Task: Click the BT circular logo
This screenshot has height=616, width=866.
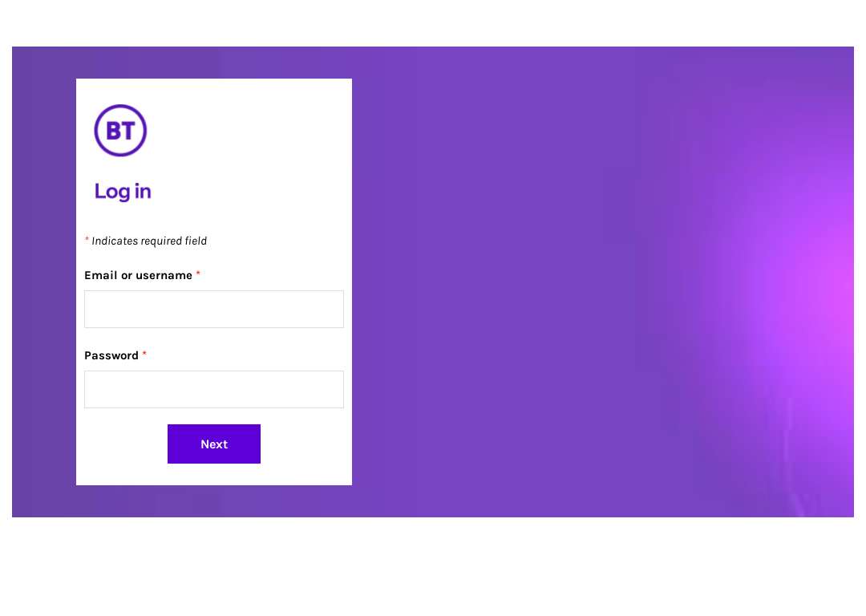Action: (120, 131)
